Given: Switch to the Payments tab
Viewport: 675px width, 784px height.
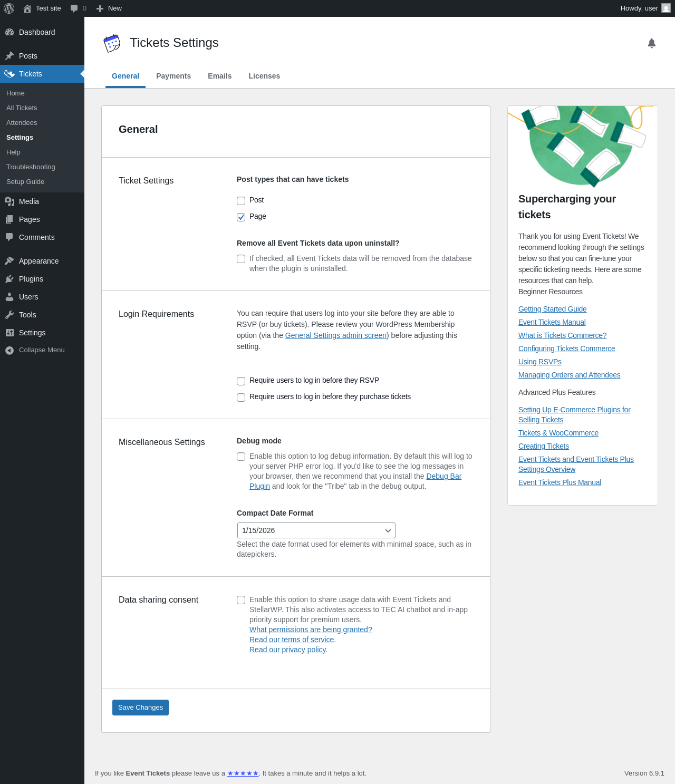Looking at the screenshot, I should pyautogui.click(x=173, y=76).
